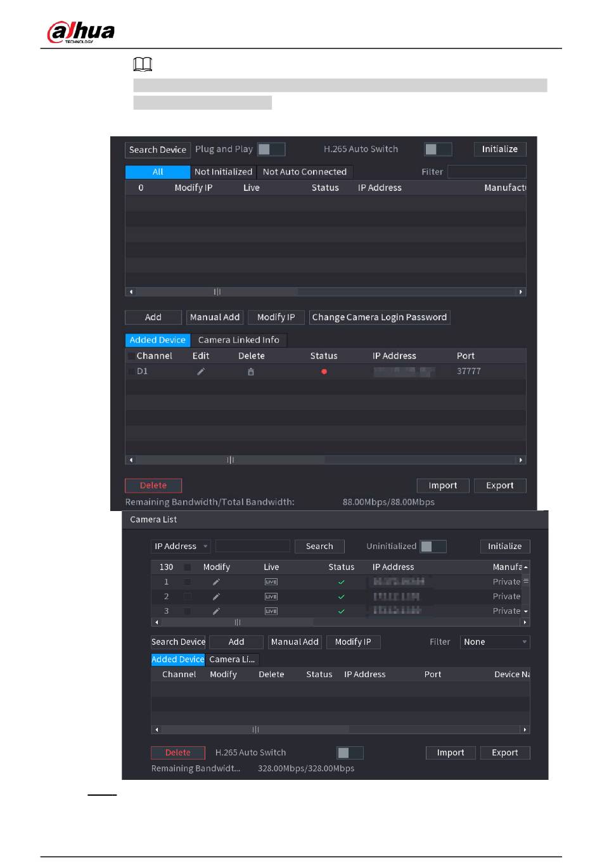Toggle H.265 Auto Switch in upper panel

pyautogui.click(x=438, y=149)
